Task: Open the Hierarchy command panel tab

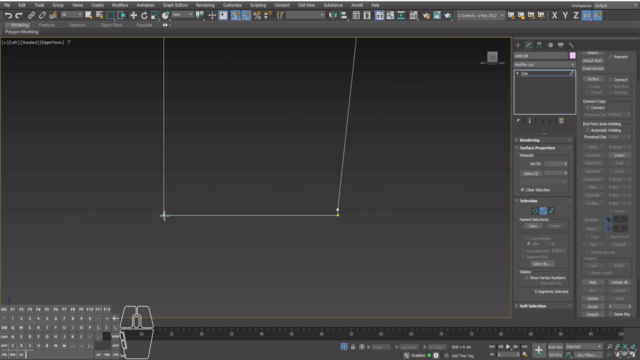Action: (539, 45)
